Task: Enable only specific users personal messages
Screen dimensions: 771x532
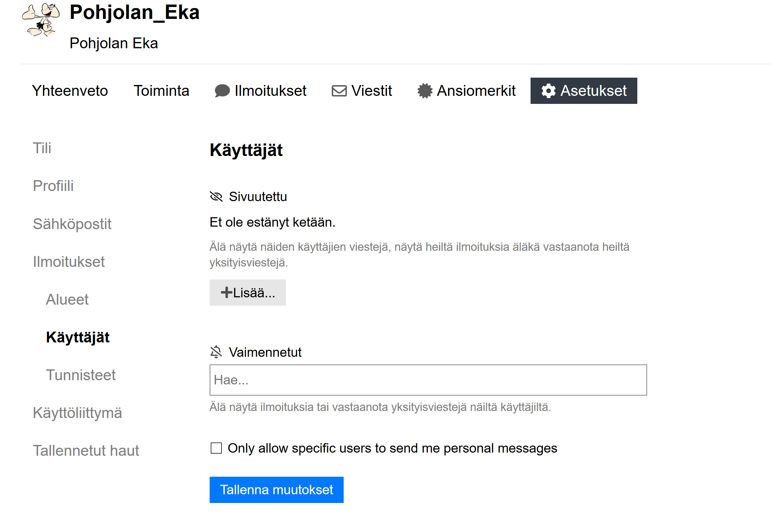Action: pyautogui.click(x=216, y=448)
